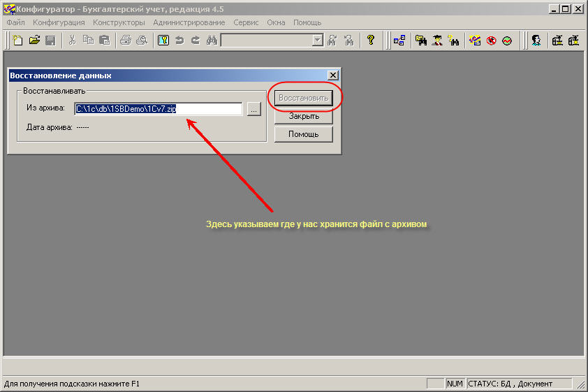588x392 pixels.
Task: Expand the toolbar search combo box arrow
Action: coord(318,40)
